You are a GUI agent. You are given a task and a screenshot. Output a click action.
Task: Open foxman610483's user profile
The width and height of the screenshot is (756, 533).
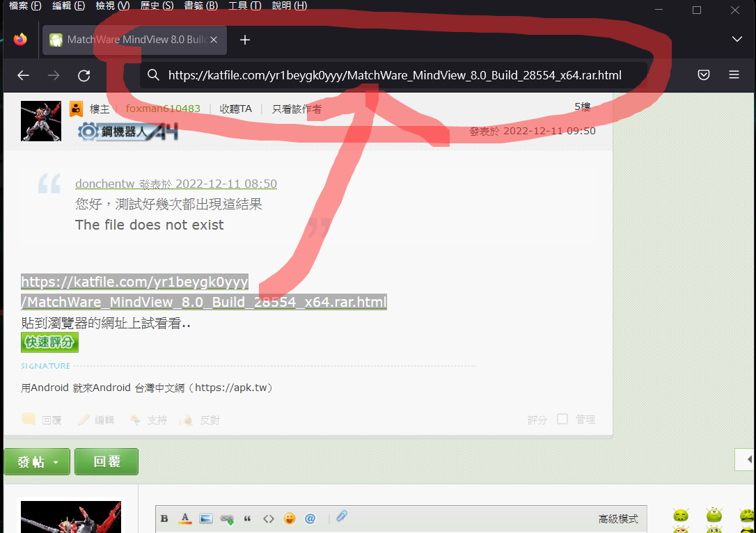(x=163, y=109)
